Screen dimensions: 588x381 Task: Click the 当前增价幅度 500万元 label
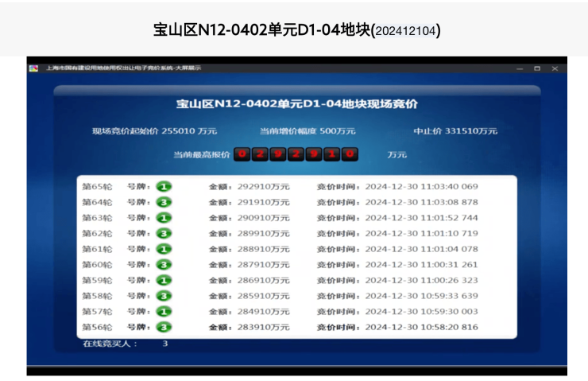tap(308, 130)
